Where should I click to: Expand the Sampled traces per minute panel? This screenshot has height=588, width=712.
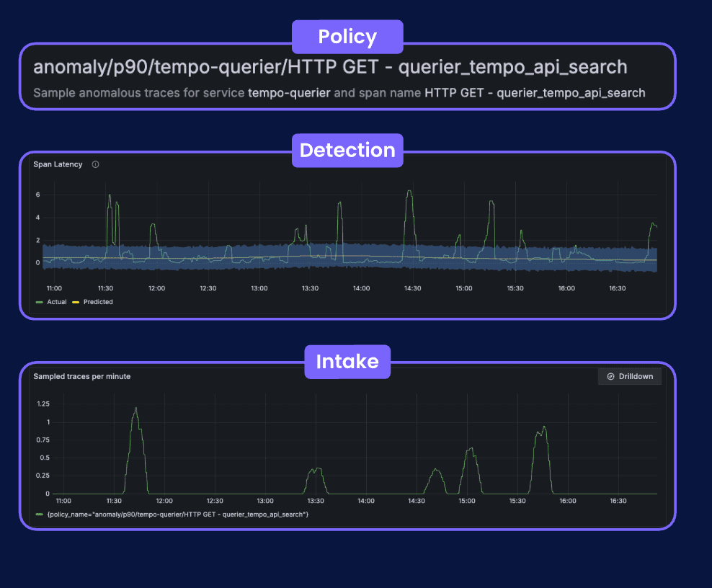pos(81,376)
